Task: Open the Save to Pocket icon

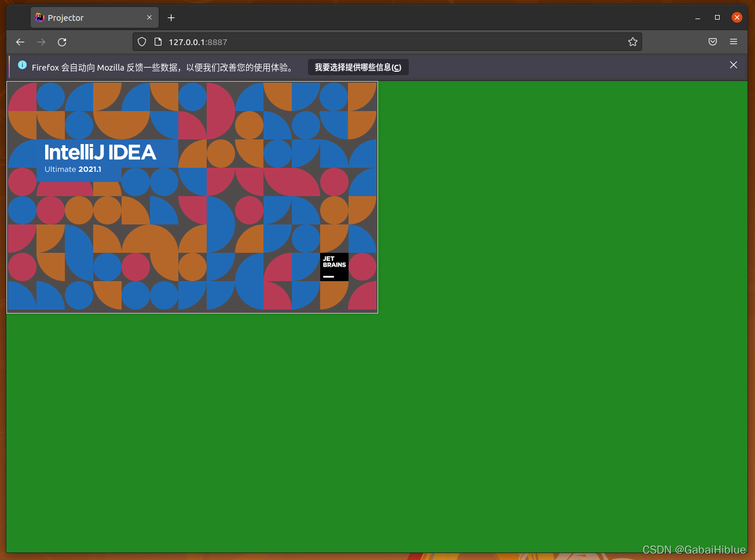Action: pos(713,42)
